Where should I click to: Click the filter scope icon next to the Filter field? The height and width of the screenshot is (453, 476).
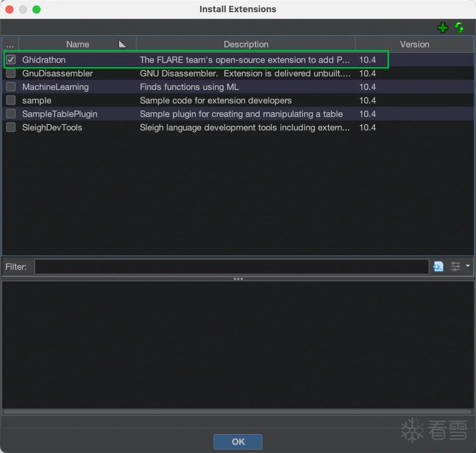click(438, 267)
